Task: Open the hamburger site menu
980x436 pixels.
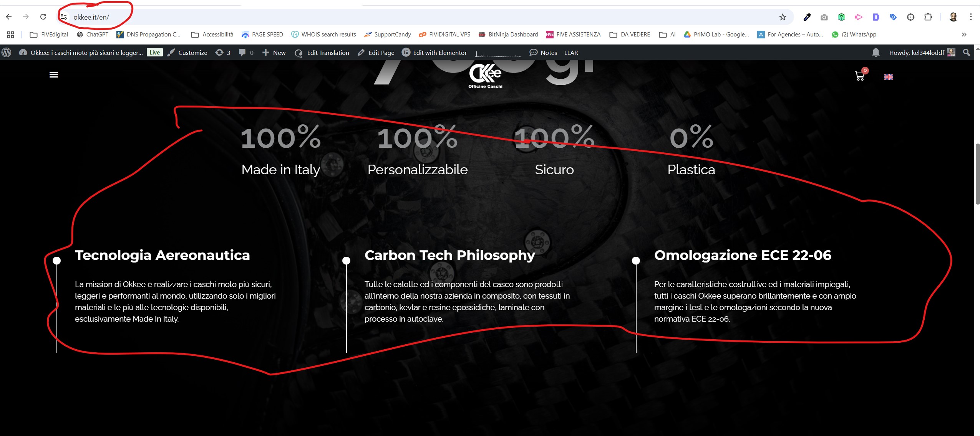Action: (x=54, y=75)
